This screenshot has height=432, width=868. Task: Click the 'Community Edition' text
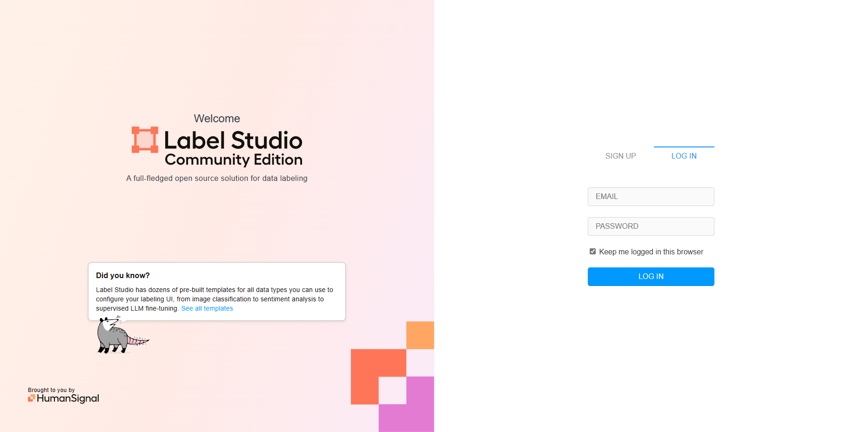[234, 160]
